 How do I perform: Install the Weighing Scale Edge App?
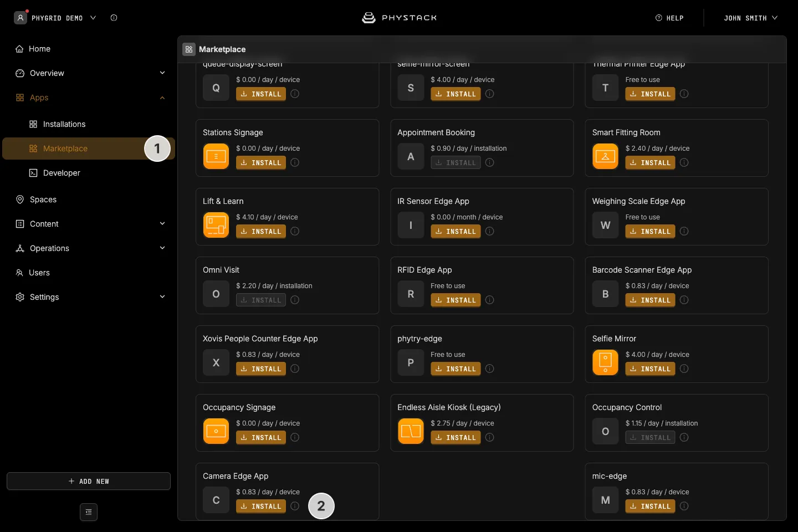650,231
